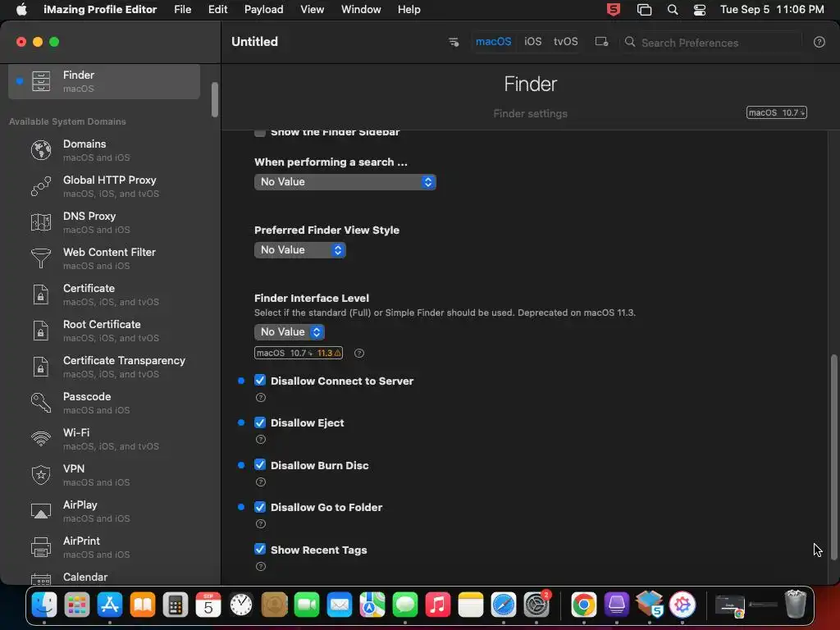Click the sidebar vertical scrollbar
The width and height of the screenshot is (840, 630).
(215, 99)
